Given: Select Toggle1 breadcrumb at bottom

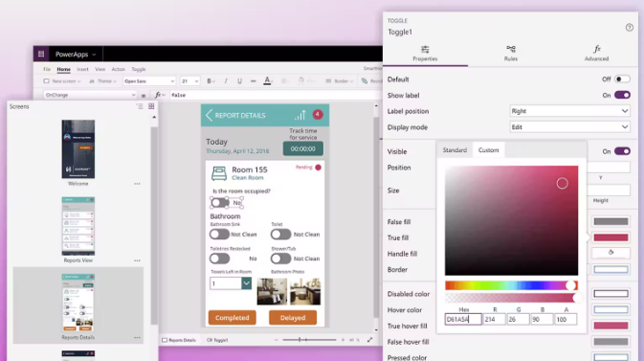Looking at the screenshot, I should 217,340.
